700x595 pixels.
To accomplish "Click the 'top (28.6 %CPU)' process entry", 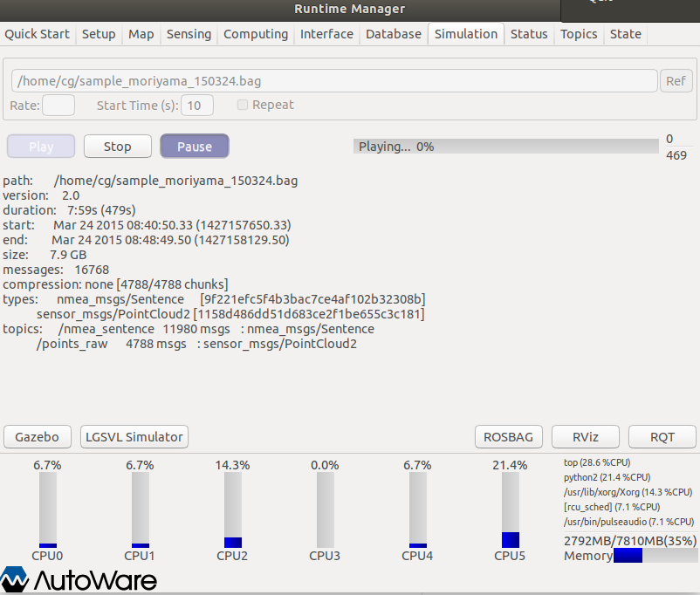I will pos(597,462).
